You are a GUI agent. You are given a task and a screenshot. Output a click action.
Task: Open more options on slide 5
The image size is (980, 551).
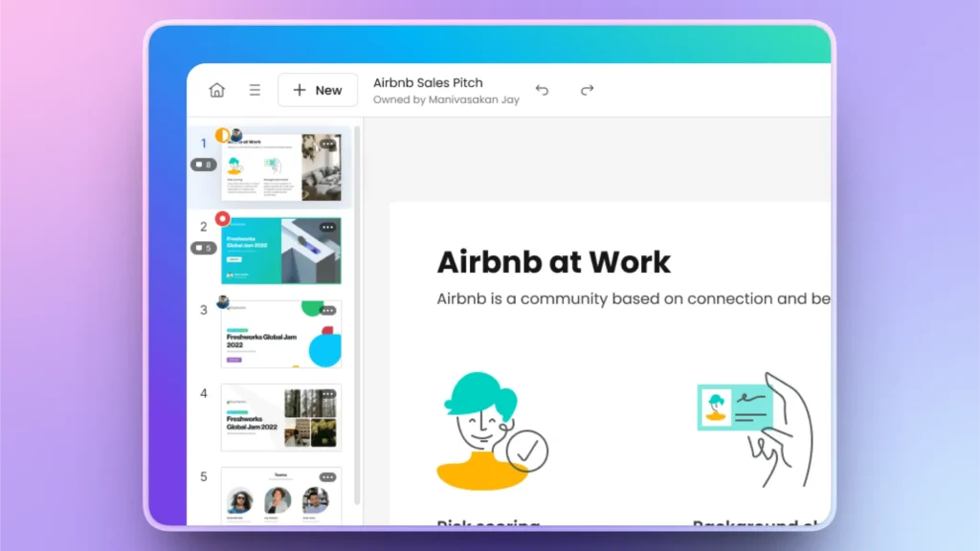click(x=327, y=477)
